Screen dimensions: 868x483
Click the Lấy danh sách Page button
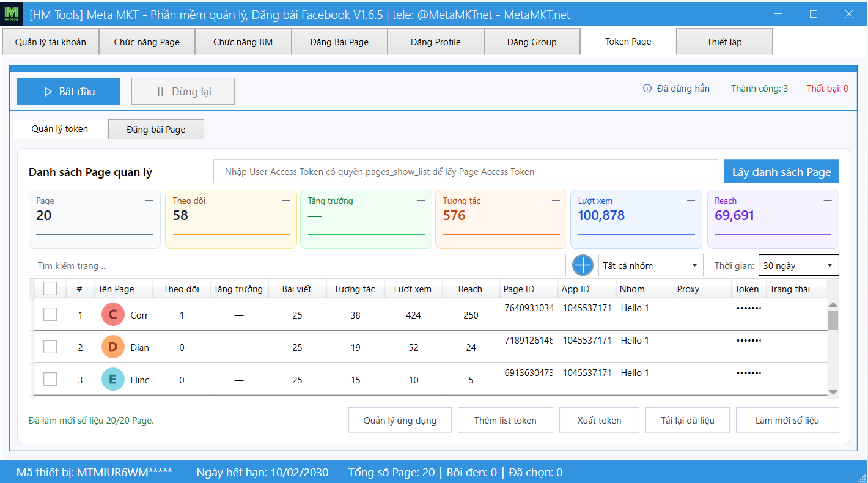[781, 172]
